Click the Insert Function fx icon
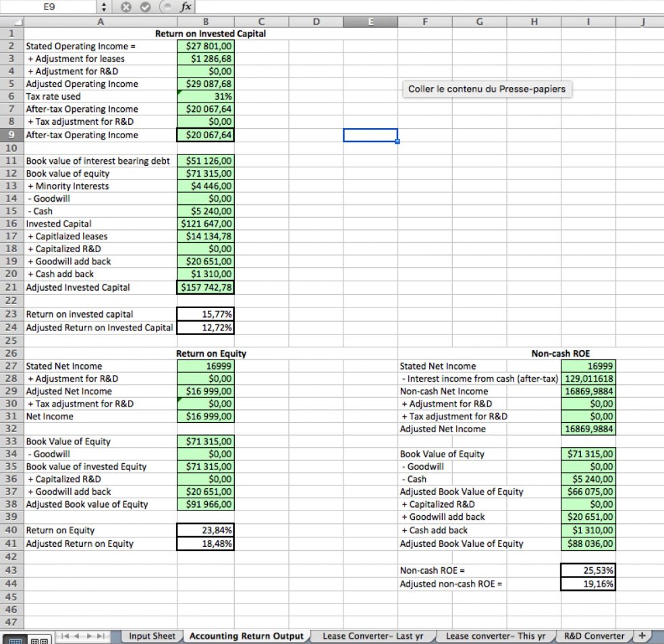The height and width of the screenshot is (644, 664). tap(186, 7)
